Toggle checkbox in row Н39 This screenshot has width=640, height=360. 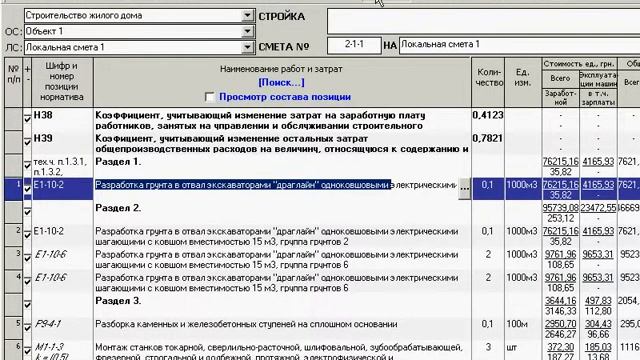[x=27, y=142]
